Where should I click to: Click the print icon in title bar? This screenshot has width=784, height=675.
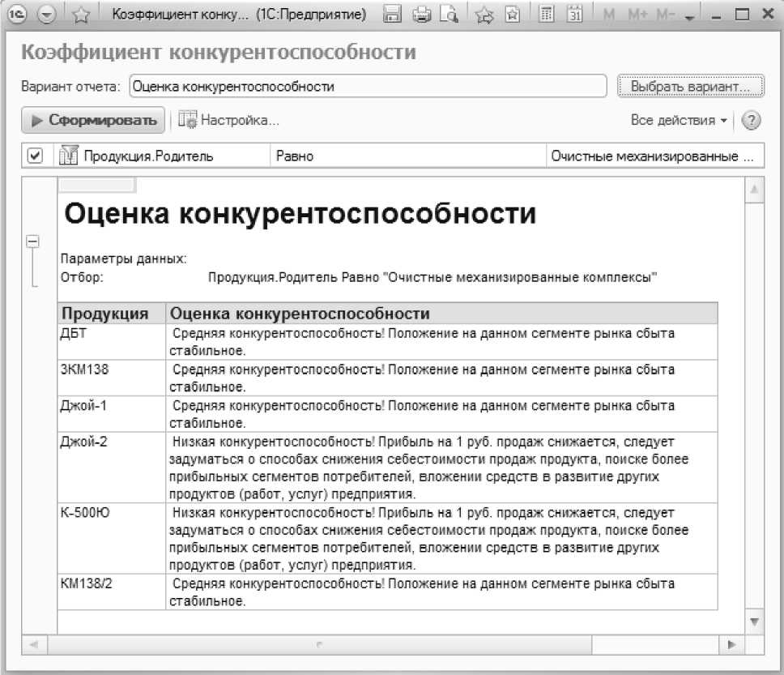[421, 15]
